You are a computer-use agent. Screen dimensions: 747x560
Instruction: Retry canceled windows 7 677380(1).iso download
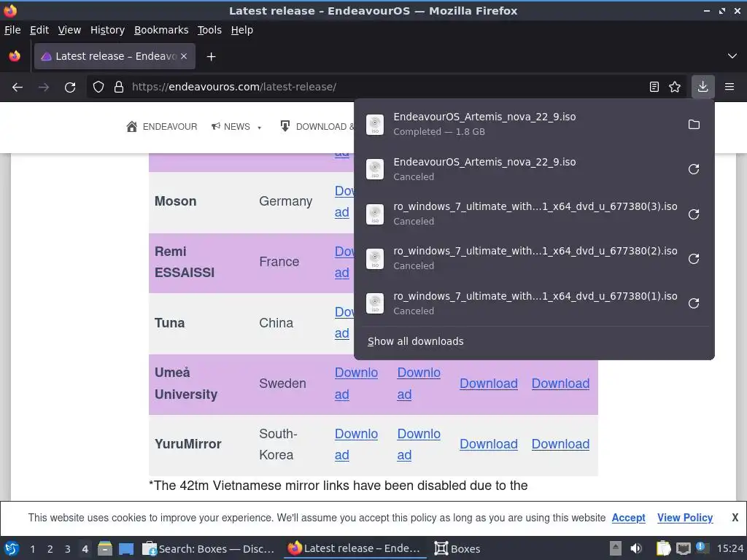tap(694, 303)
